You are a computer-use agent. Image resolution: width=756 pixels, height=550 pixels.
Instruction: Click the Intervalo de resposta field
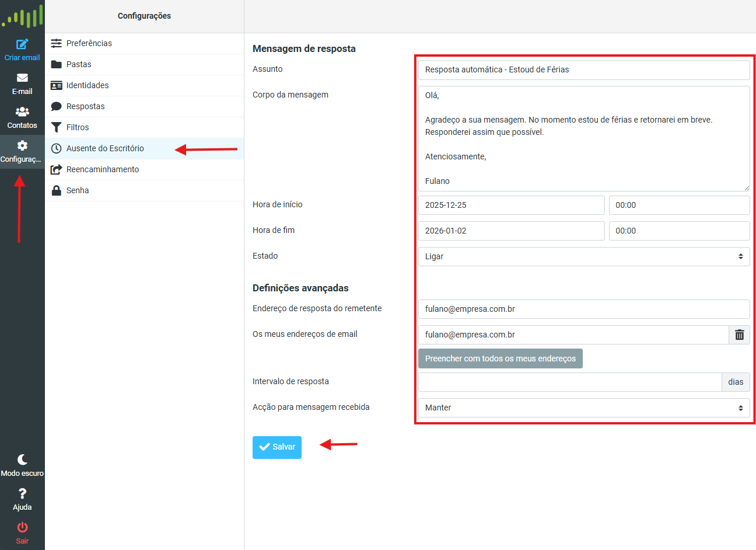(x=569, y=382)
